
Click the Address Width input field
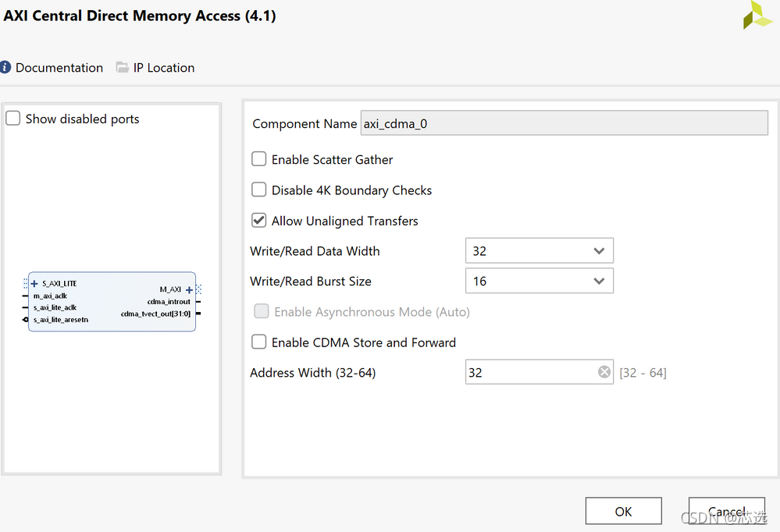529,373
